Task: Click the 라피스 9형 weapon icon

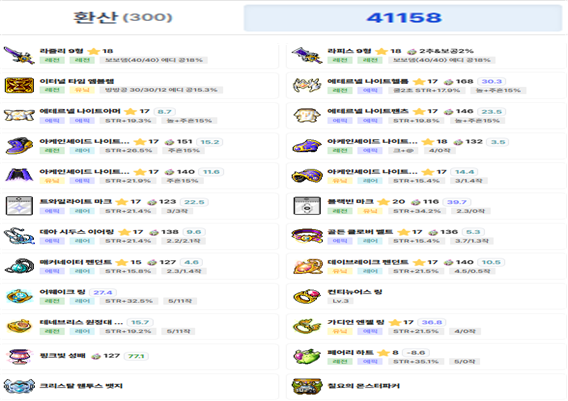Action: click(307, 55)
